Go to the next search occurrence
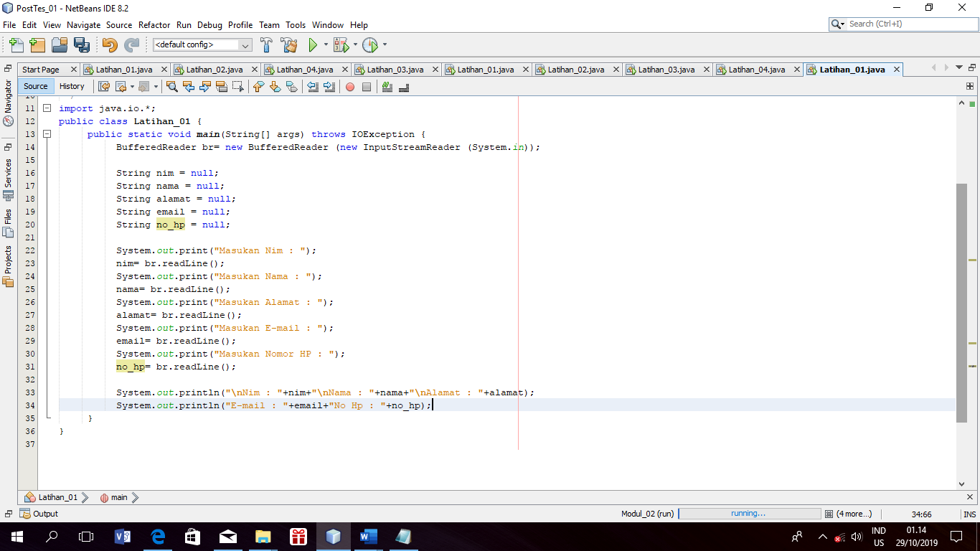The image size is (980, 551). pos(205,87)
